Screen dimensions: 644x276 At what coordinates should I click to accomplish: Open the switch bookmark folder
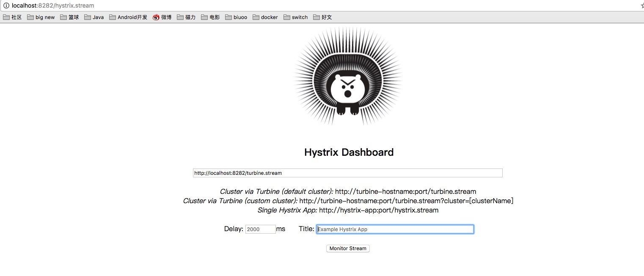[296, 17]
